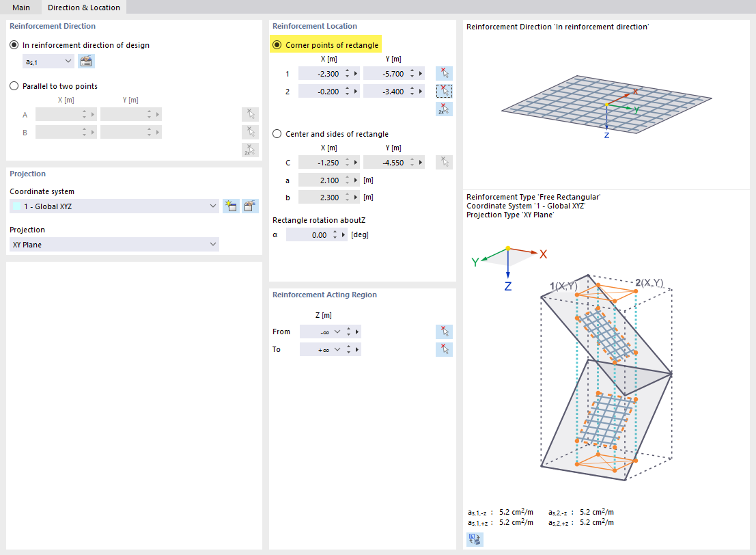Click the view toggle icon below reinforcement values
This screenshot has width=756, height=555.
click(x=475, y=539)
